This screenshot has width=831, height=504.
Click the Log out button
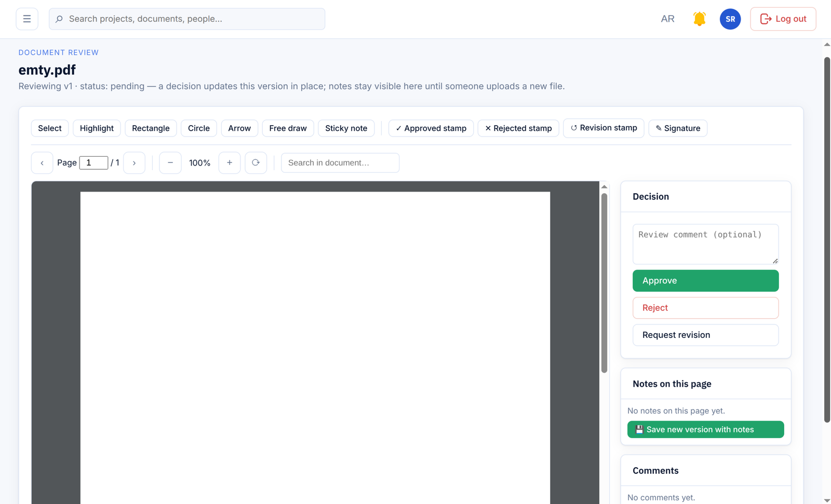click(x=783, y=19)
